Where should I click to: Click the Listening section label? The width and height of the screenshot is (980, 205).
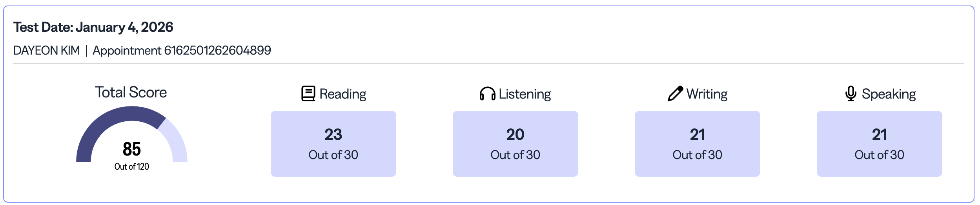click(525, 94)
